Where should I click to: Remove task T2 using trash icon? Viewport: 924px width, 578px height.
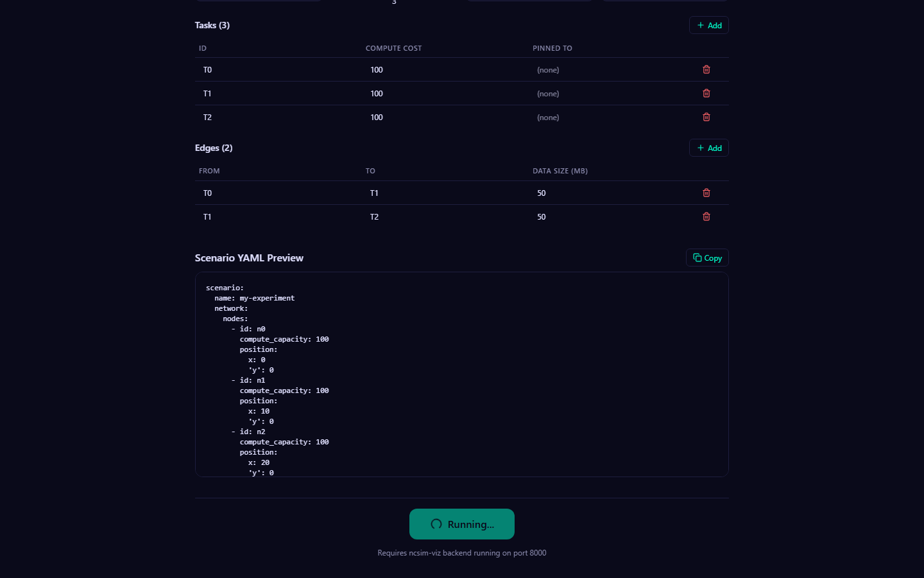tap(706, 117)
